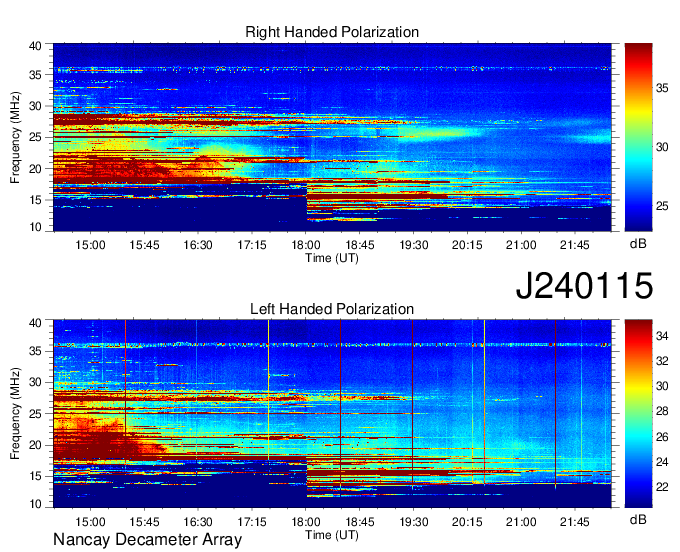Click the 15:45 tick under Left Handed plot
The height and width of the screenshot is (552, 680).
point(144,522)
